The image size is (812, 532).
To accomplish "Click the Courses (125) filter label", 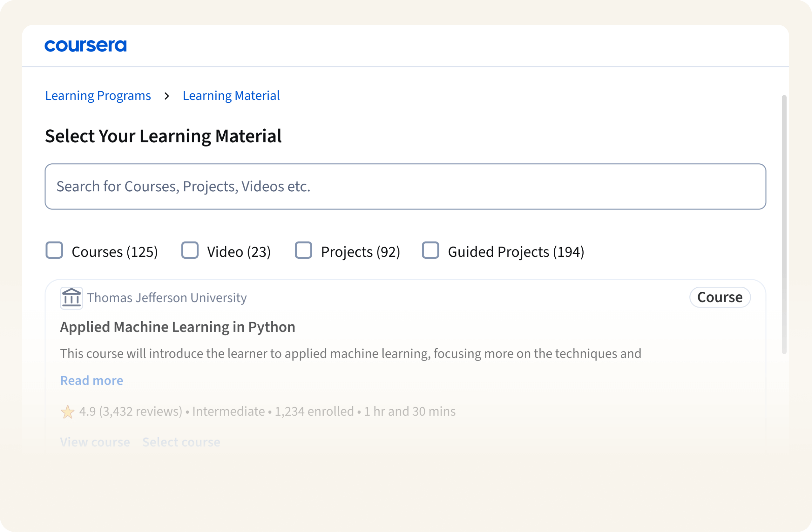I will coord(115,252).
